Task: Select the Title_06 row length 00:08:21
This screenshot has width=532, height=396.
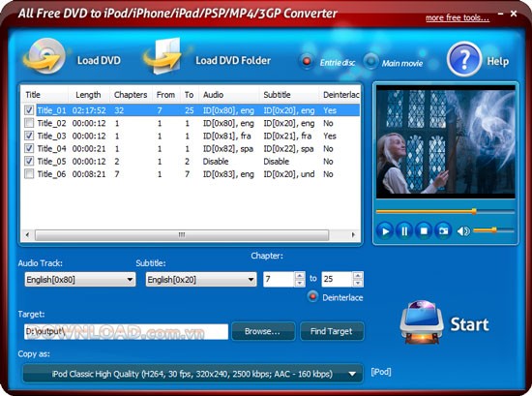Action: [89, 174]
